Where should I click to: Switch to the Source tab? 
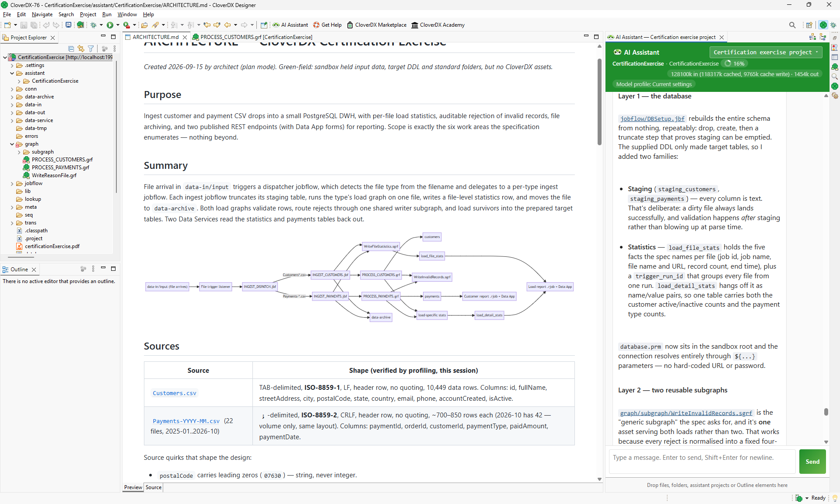pos(154,487)
